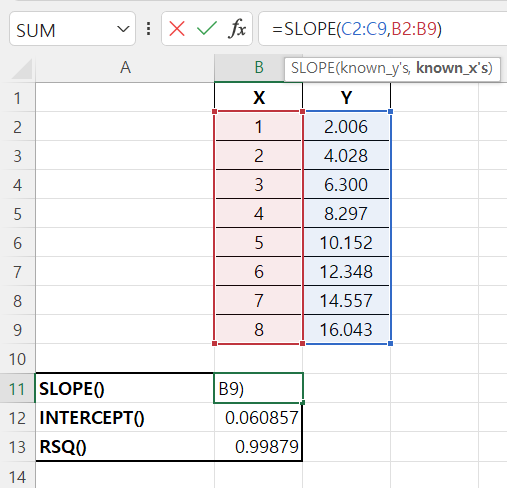The height and width of the screenshot is (488, 507).
Task: Confirm the formula with the green checkmark
Action: click(x=207, y=29)
